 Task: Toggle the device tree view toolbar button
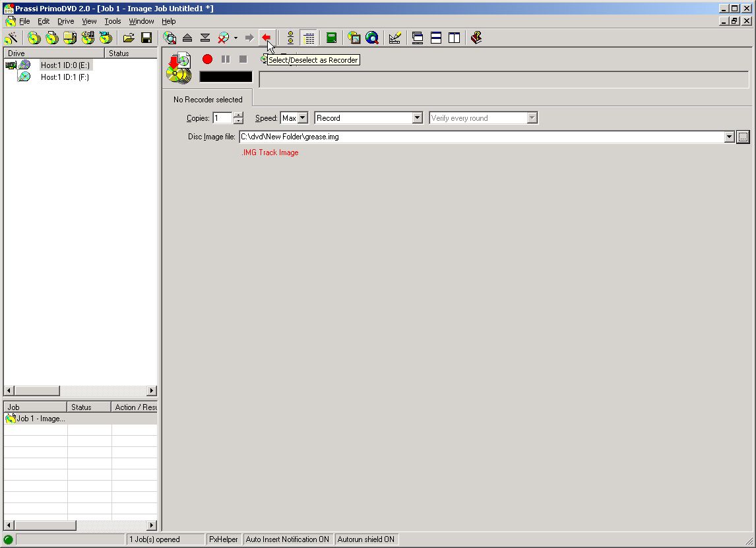[290, 38]
